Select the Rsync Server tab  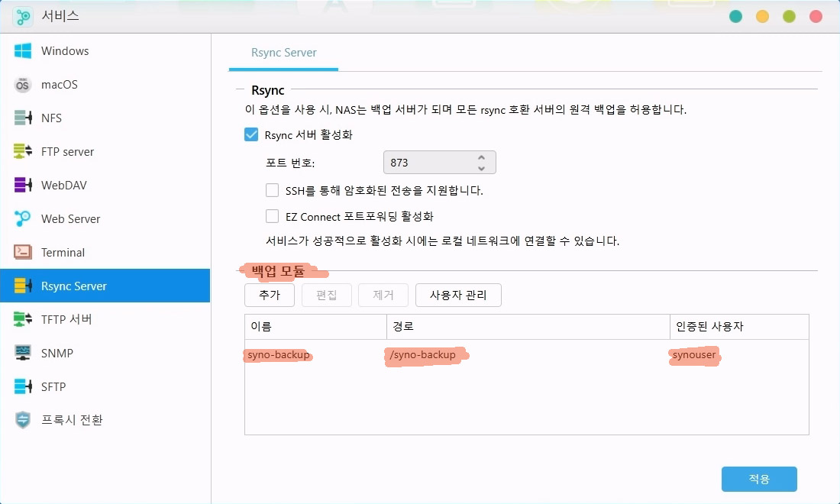tap(283, 53)
